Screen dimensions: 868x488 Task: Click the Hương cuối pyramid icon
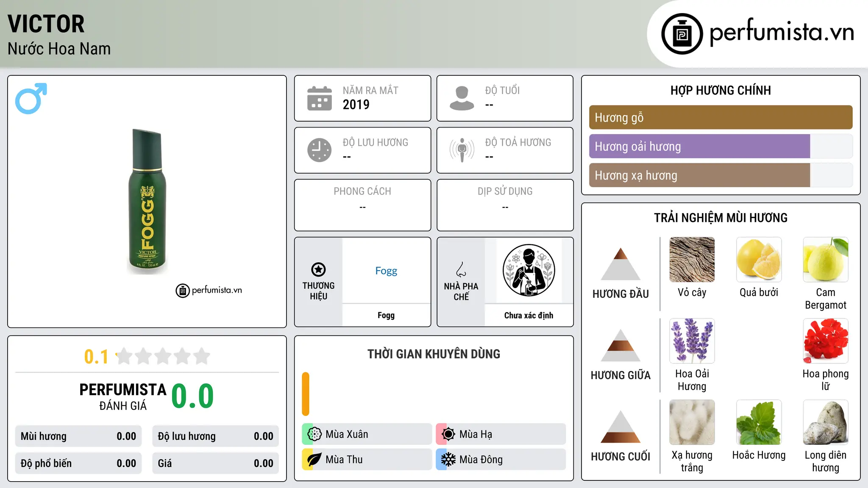click(x=620, y=426)
